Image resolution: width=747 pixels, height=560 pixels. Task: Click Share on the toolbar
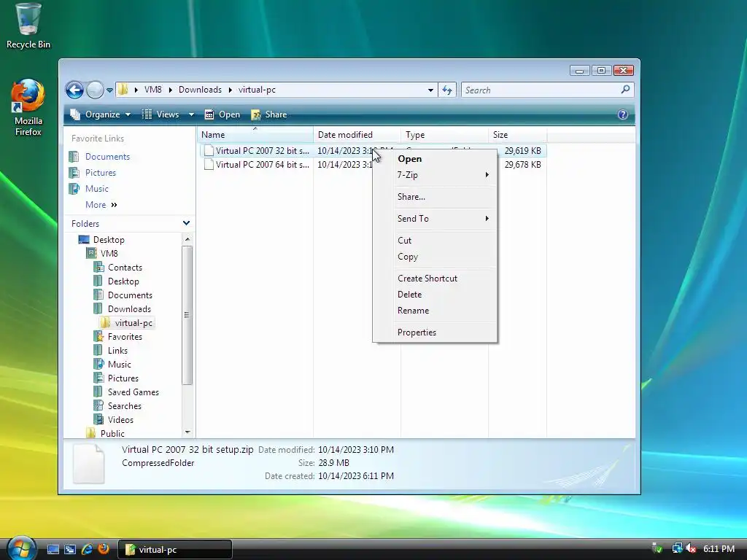click(x=269, y=114)
